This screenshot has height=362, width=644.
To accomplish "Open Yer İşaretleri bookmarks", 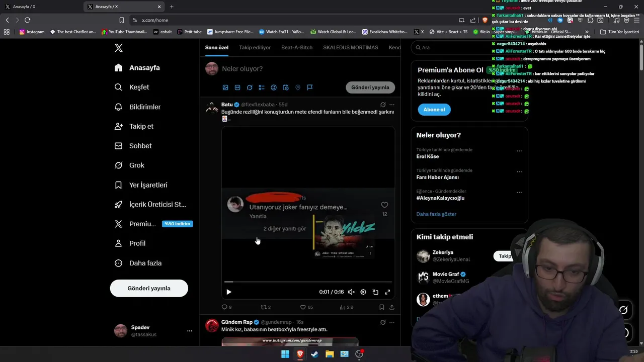I will click(x=141, y=185).
